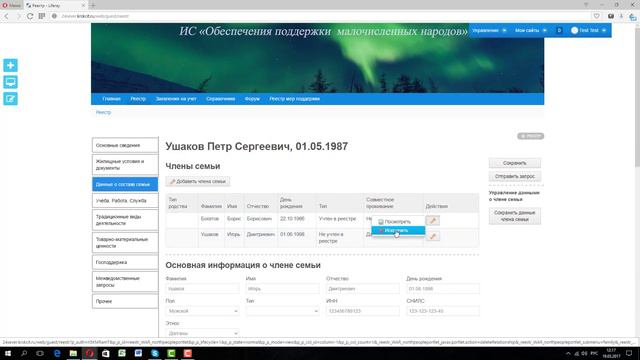Click the browser forward arrow
The height and width of the screenshot is (360, 640).
click(18, 16)
